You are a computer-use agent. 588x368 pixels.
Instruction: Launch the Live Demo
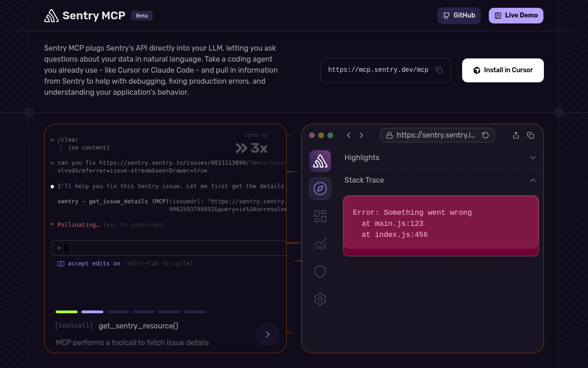pyautogui.click(x=516, y=16)
